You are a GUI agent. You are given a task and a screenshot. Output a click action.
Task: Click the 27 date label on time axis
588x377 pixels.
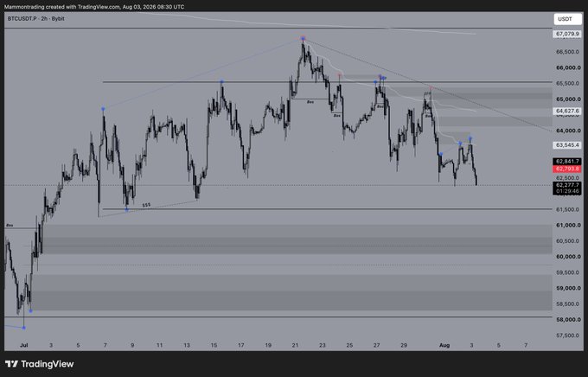[x=377, y=346]
